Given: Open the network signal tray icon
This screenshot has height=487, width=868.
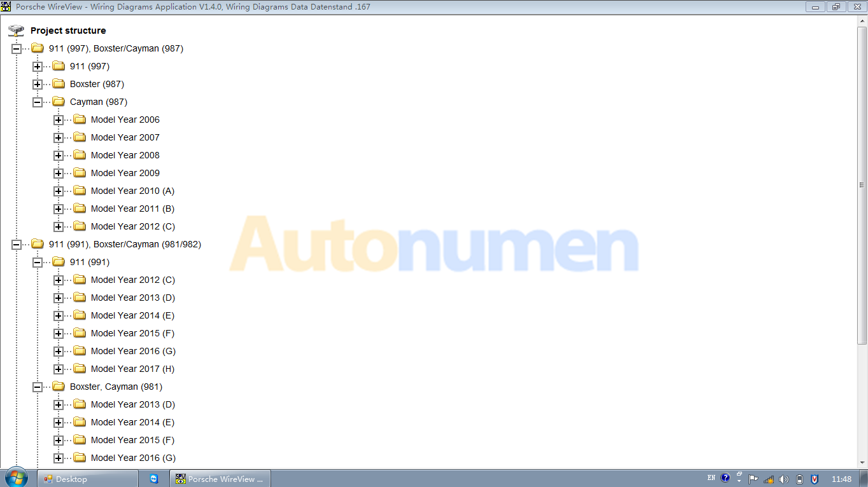Looking at the screenshot, I should [x=769, y=479].
